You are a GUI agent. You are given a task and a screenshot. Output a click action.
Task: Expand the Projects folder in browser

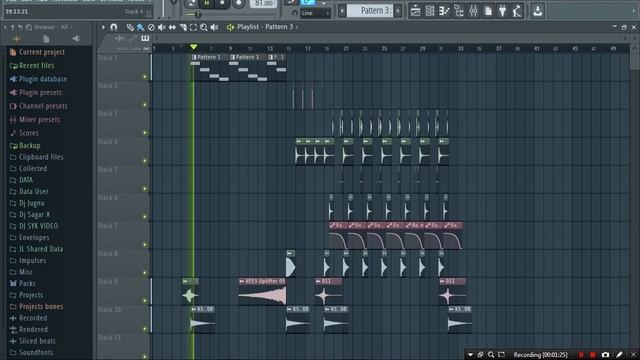coord(26,295)
